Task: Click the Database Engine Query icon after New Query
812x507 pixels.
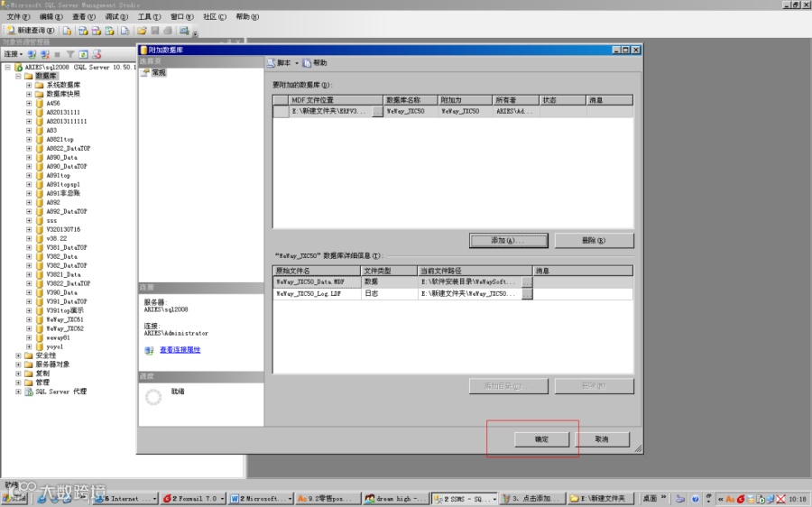Action: tap(67, 31)
